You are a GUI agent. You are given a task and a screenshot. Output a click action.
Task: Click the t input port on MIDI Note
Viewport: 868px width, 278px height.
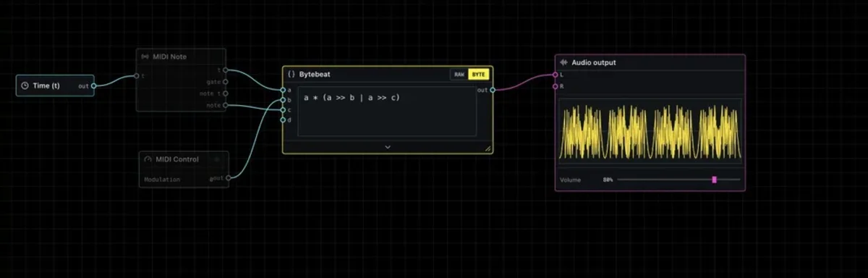pyautogui.click(x=136, y=75)
